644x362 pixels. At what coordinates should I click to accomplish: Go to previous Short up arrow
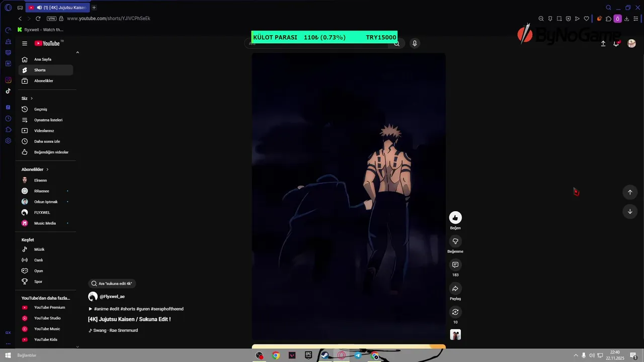coord(630,192)
